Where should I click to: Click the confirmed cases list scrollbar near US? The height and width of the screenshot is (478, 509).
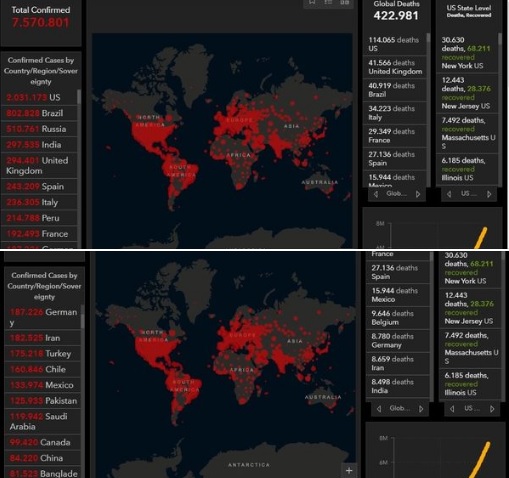click(x=79, y=97)
